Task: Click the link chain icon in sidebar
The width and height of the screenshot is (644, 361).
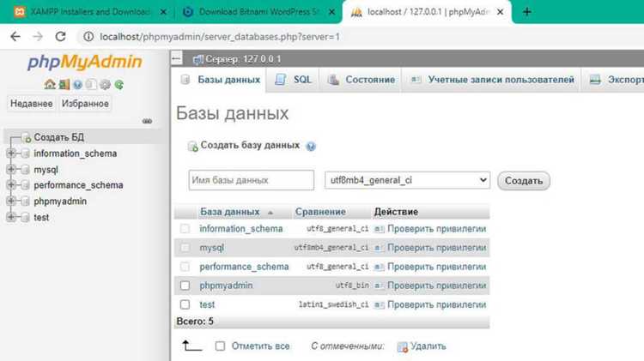Action: pyautogui.click(x=147, y=121)
